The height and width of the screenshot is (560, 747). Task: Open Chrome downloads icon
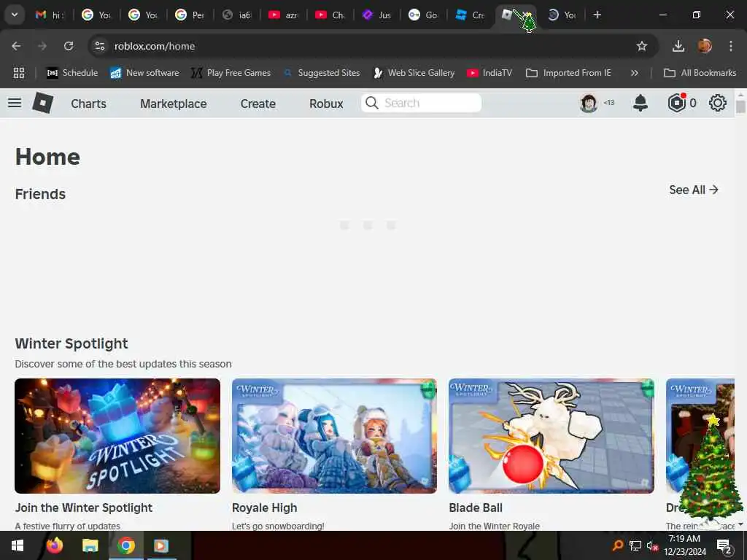tap(678, 46)
